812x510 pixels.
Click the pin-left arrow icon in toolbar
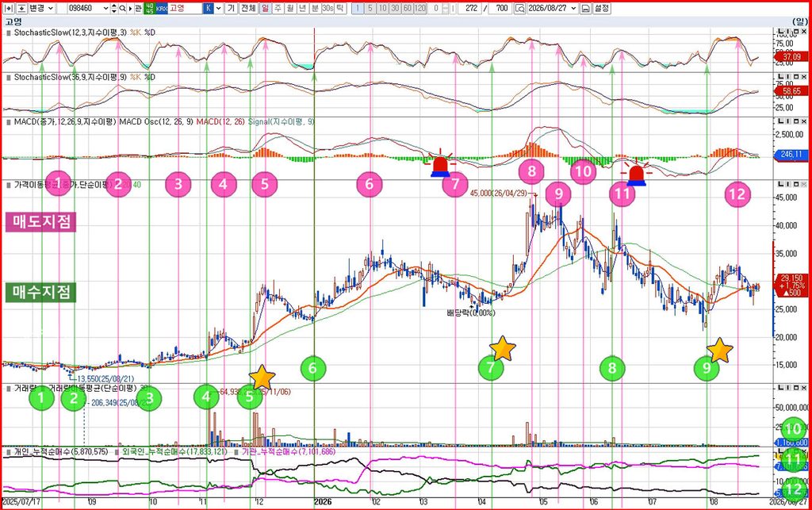click(8, 8)
